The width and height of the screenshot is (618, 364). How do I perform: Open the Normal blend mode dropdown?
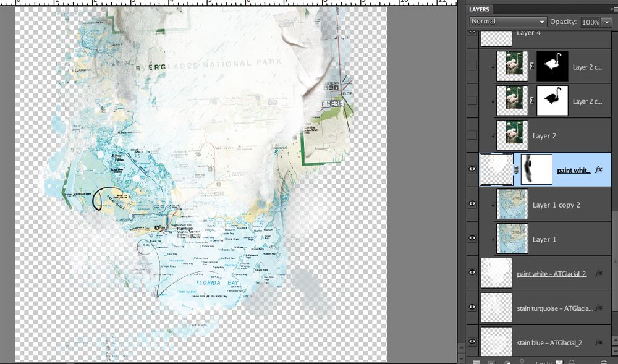click(508, 22)
